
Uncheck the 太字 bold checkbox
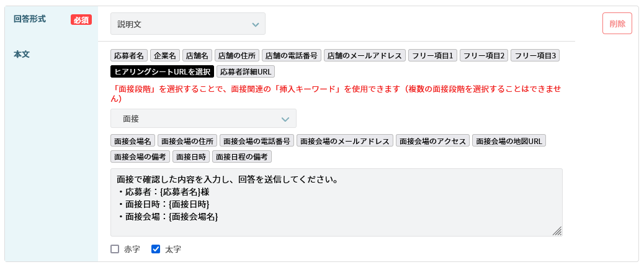click(156, 249)
